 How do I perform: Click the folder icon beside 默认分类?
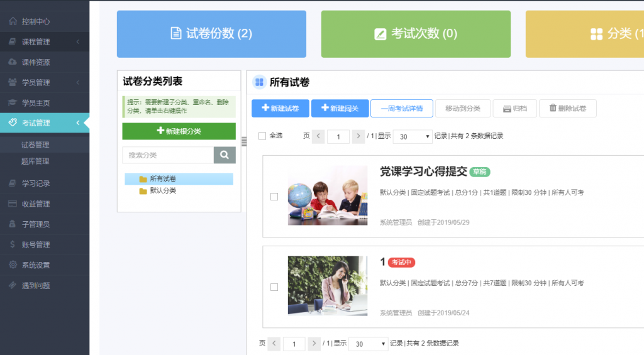[x=143, y=191]
